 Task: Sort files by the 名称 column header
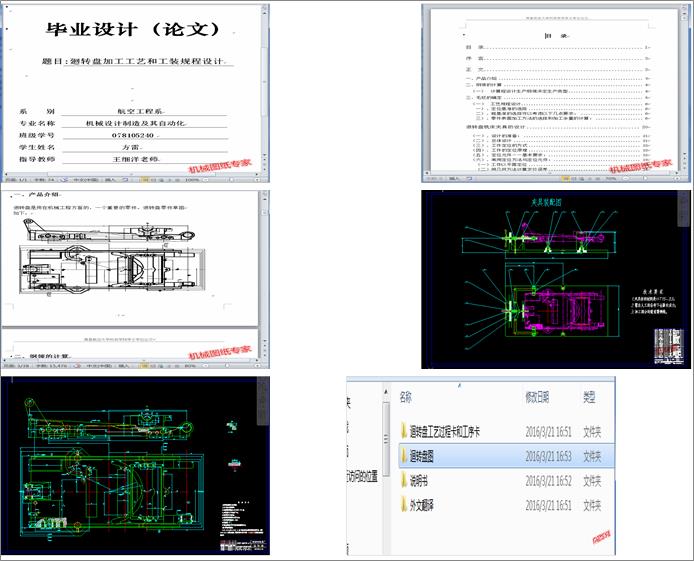[x=405, y=397]
